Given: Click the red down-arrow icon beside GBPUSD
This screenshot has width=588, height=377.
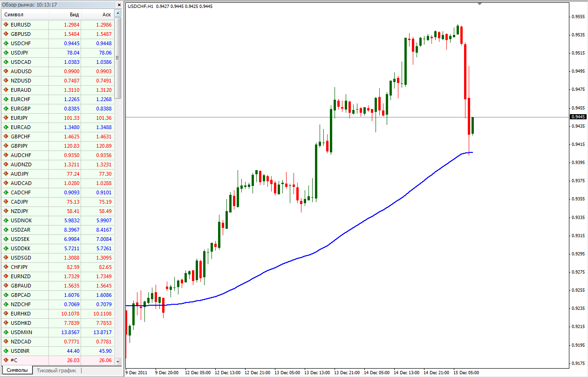Looking at the screenshot, I should (6, 34).
